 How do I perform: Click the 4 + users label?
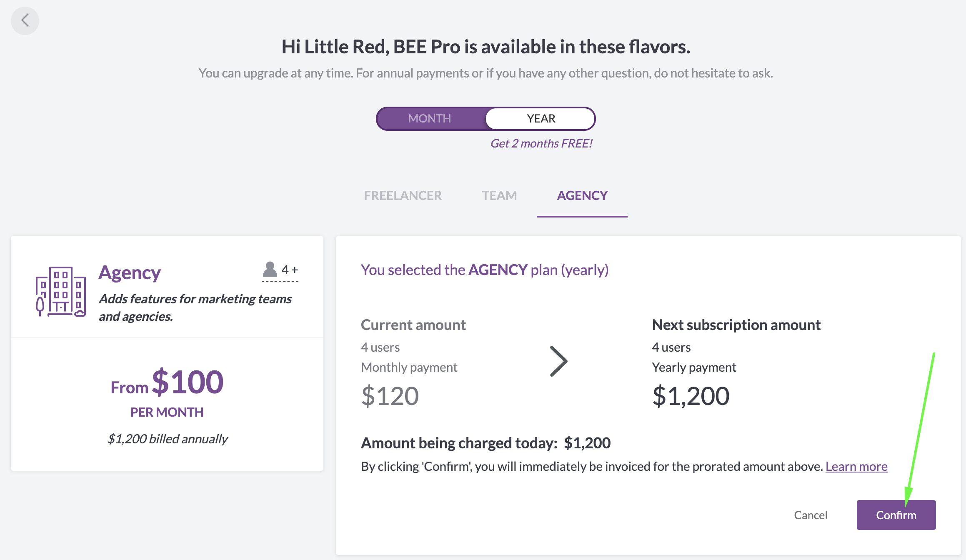tap(290, 270)
